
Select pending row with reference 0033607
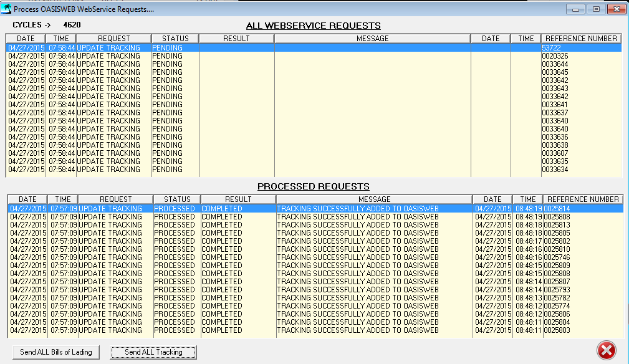314,153
